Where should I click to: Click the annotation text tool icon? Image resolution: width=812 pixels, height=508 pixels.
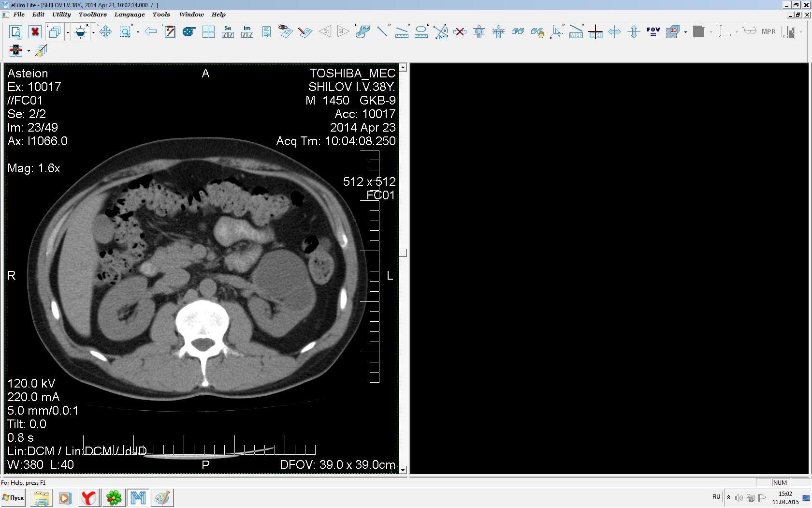pos(170,32)
